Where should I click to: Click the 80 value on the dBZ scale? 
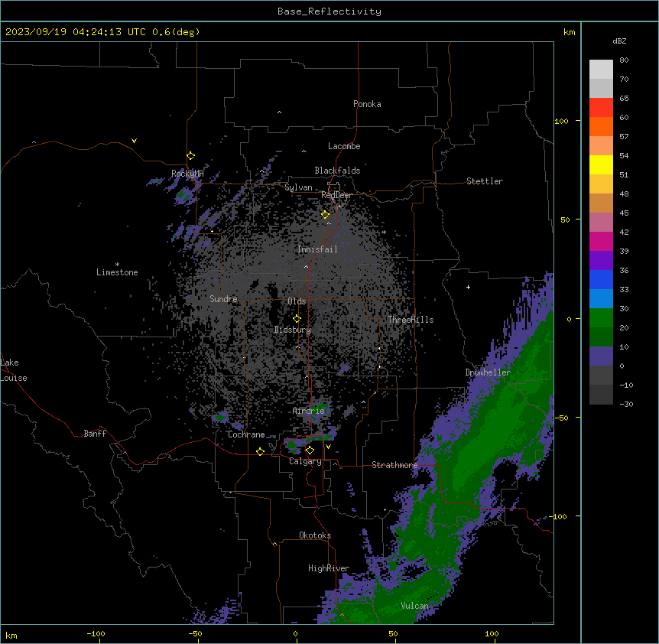click(624, 60)
